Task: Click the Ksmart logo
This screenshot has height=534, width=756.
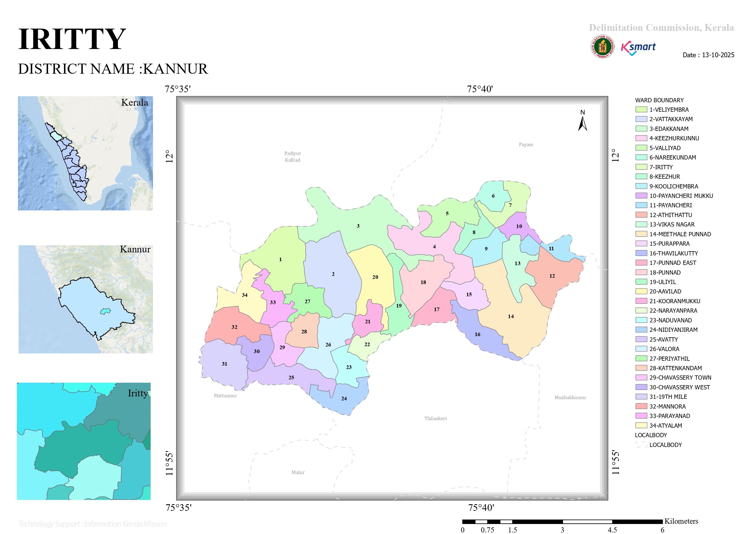Action: (638, 48)
